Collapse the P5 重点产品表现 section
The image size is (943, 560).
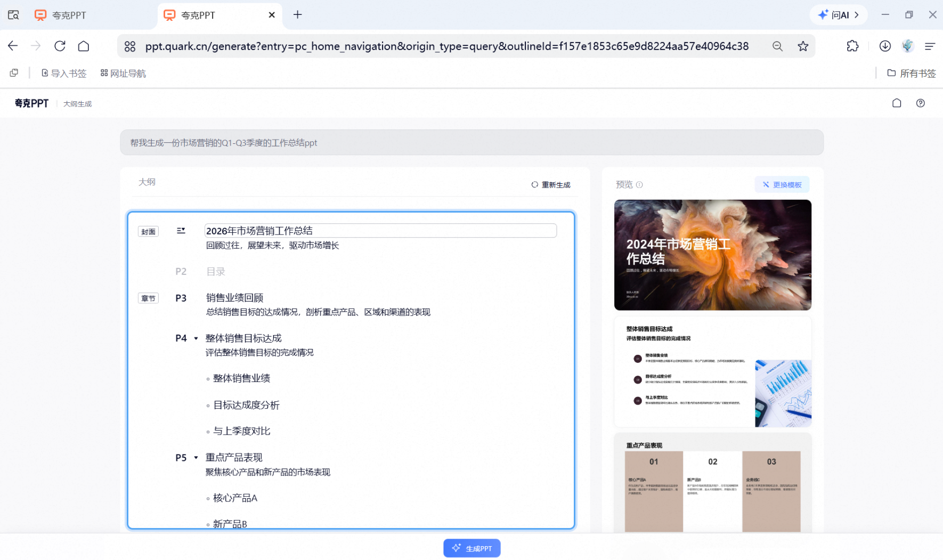pos(196,458)
